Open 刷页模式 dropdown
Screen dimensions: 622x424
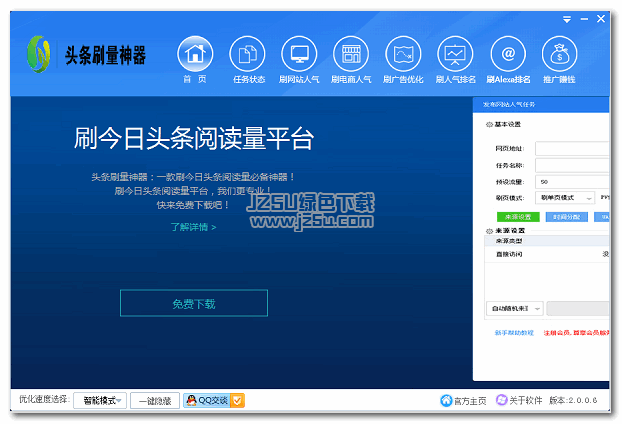coord(564,198)
